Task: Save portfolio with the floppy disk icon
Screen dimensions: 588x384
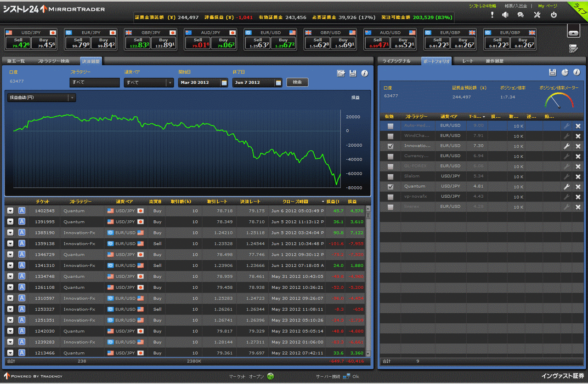Action: click(x=553, y=72)
